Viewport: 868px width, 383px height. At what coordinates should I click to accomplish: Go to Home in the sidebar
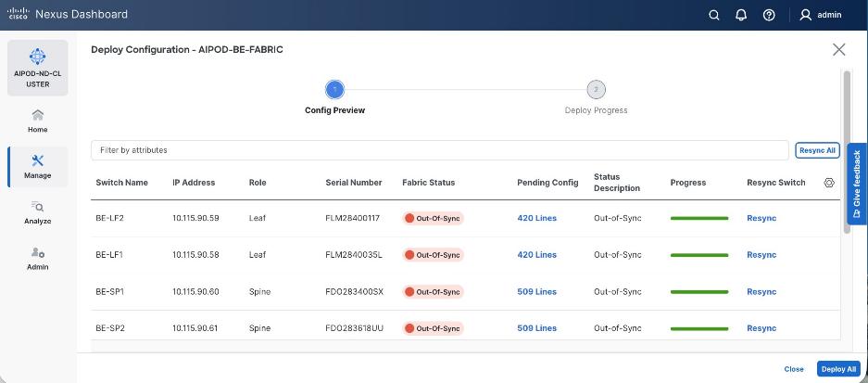[x=37, y=121]
